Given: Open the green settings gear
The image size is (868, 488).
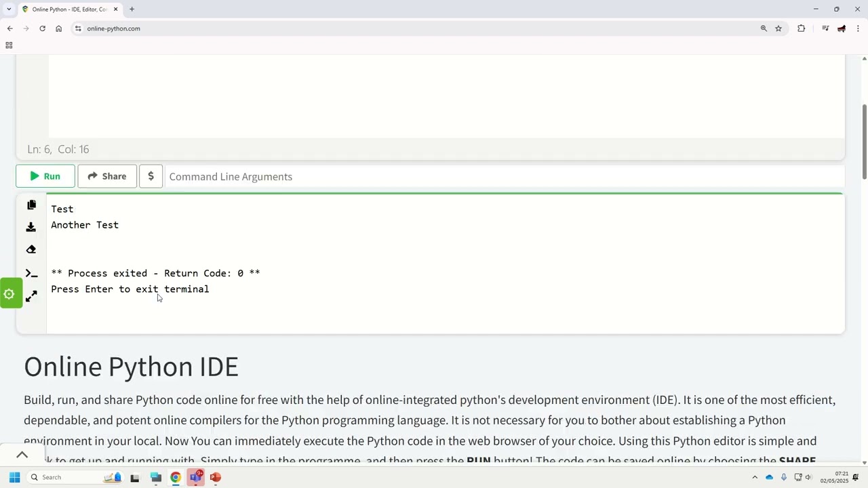Looking at the screenshot, I should [x=9, y=294].
